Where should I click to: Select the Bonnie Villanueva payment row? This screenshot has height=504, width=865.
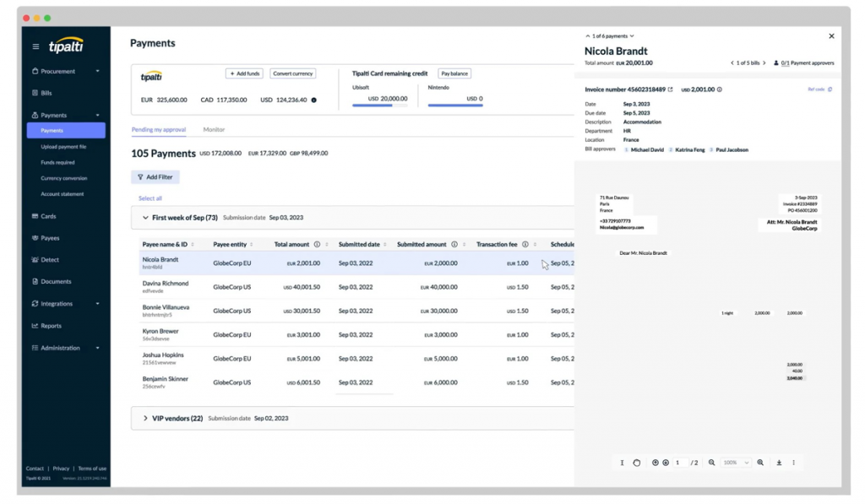click(356, 311)
